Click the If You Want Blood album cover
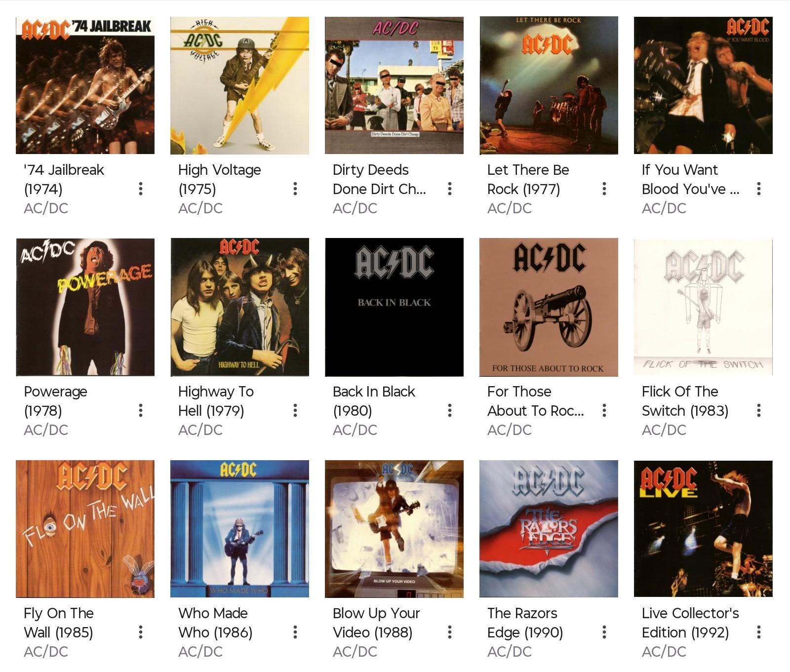 [x=703, y=85]
